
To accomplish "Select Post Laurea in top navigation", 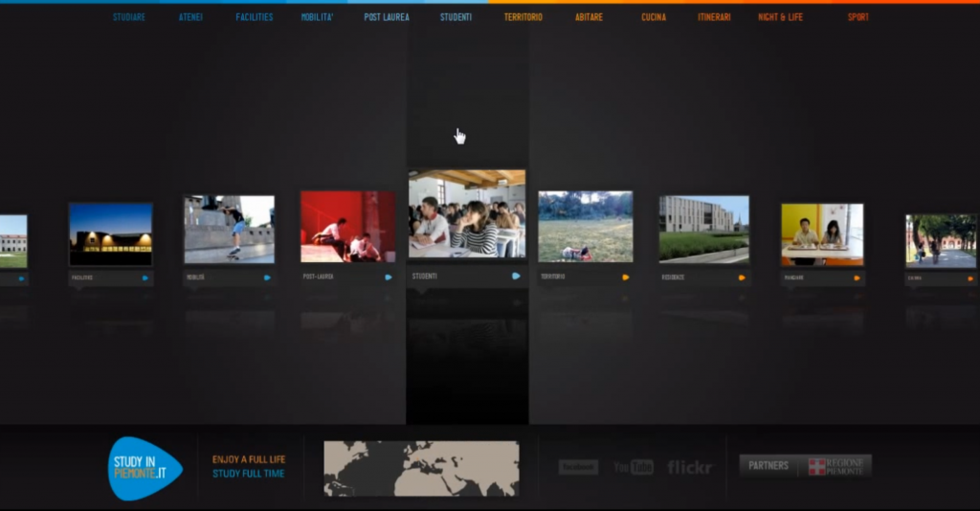I will point(387,17).
